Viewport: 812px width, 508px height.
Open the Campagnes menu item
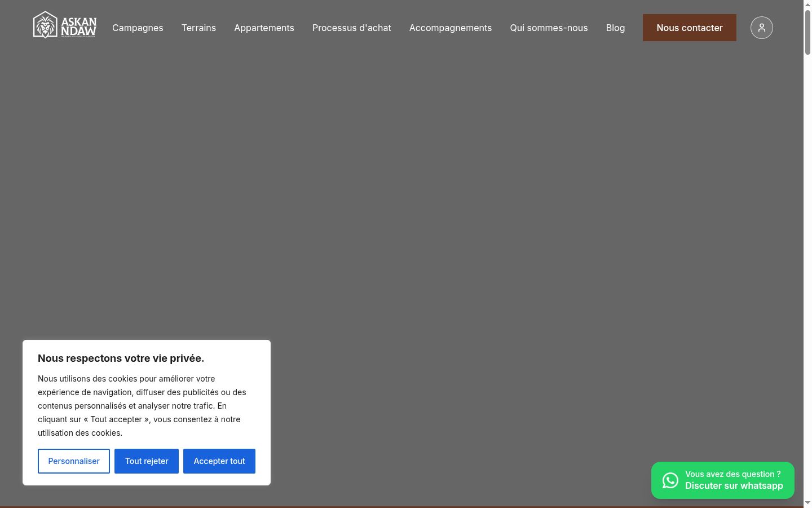point(138,28)
